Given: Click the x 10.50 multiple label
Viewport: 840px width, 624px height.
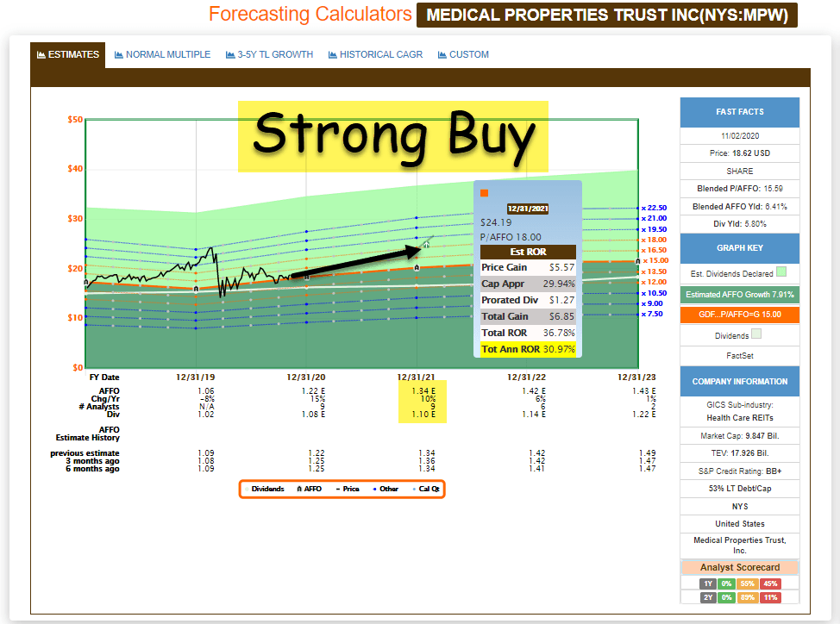Looking at the screenshot, I should [x=654, y=293].
